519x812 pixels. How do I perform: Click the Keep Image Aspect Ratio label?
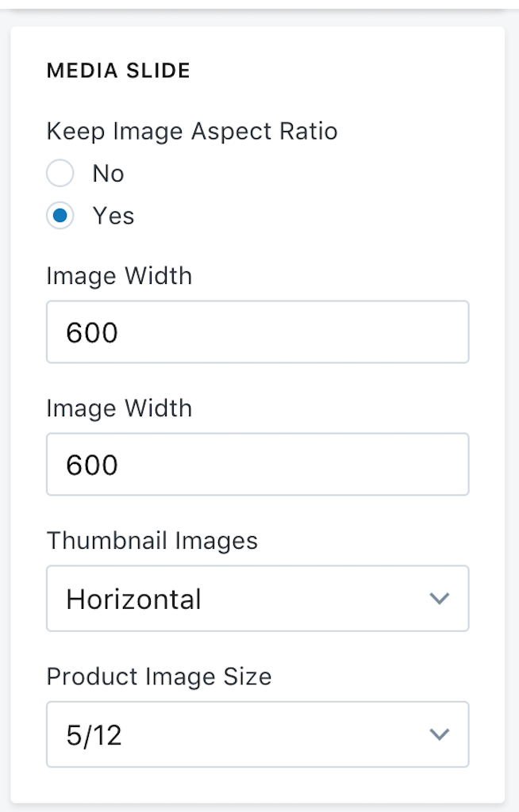point(192,131)
